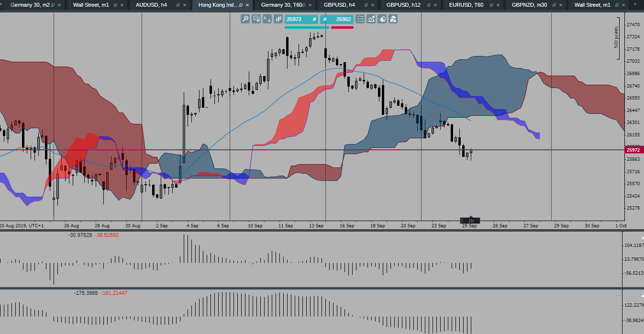The width and height of the screenshot is (644, 334).
Task: Detach the AUDUSD, h4 chart tab
Action: click(178, 5)
